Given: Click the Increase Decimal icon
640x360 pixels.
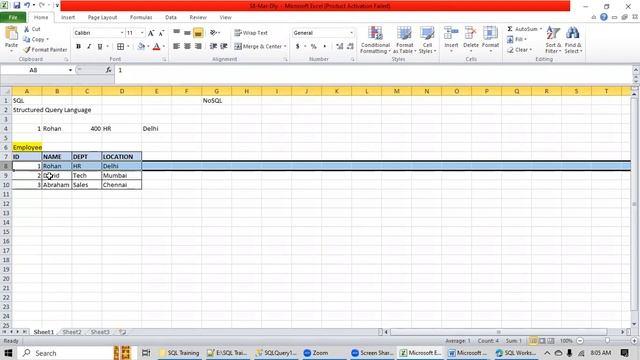Looking at the screenshot, I should 340,47.
